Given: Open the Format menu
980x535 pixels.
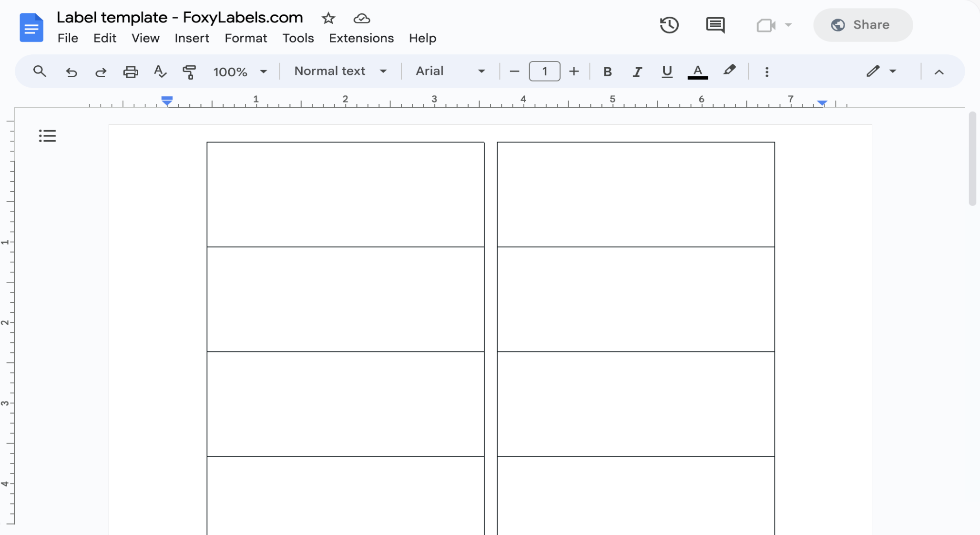Looking at the screenshot, I should click(245, 38).
